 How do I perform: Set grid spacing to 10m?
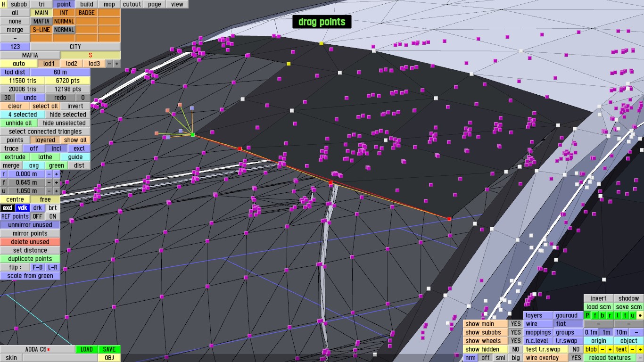click(621, 332)
